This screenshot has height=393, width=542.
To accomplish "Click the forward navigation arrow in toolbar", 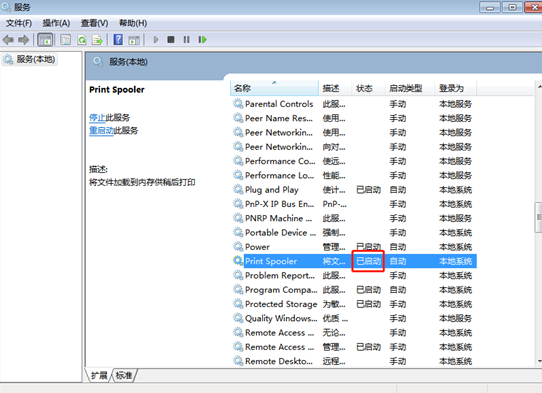I will 24,40.
